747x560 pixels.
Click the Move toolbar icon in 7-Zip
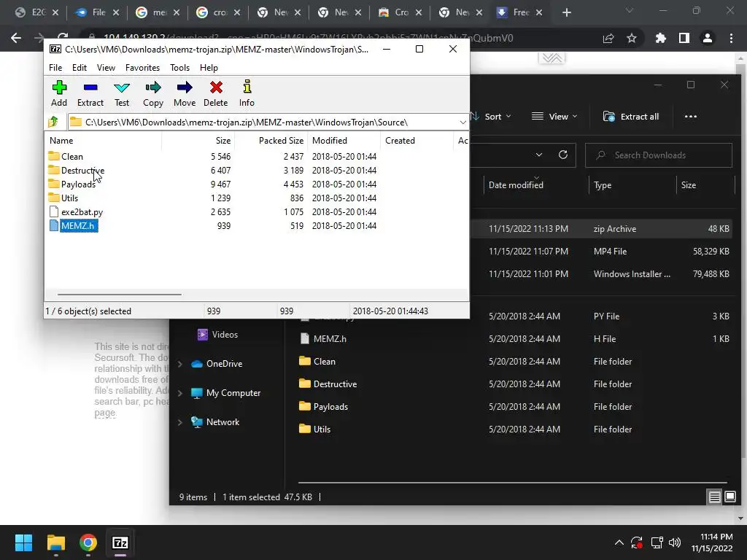click(x=185, y=93)
